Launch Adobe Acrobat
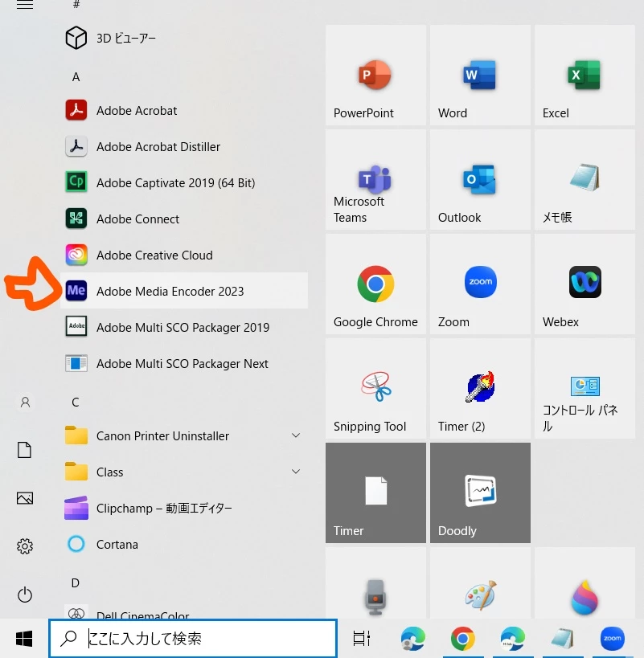This screenshot has width=644, height=658. pyautogui.click(x=184, y=110)
